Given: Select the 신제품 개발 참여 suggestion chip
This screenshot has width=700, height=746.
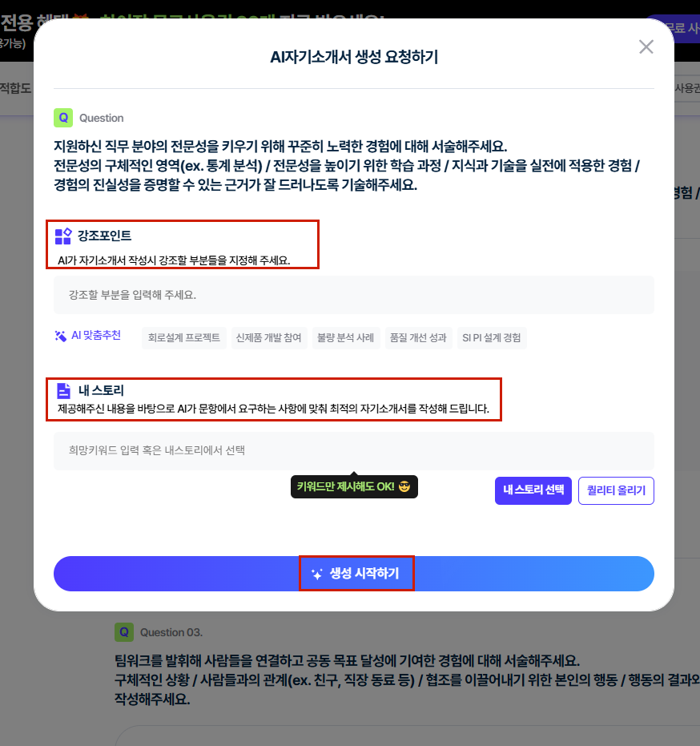Looking at the screenshot, I should [269, 338].
